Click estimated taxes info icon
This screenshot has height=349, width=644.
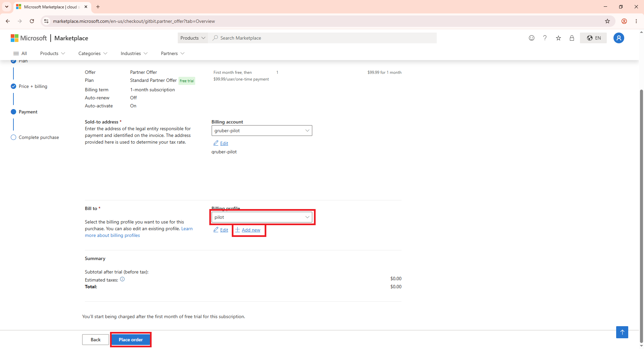[x=122, y=279]
